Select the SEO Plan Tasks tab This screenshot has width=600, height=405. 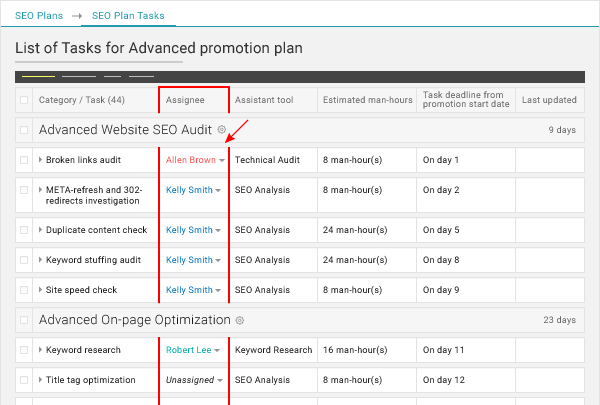point(128,16)
